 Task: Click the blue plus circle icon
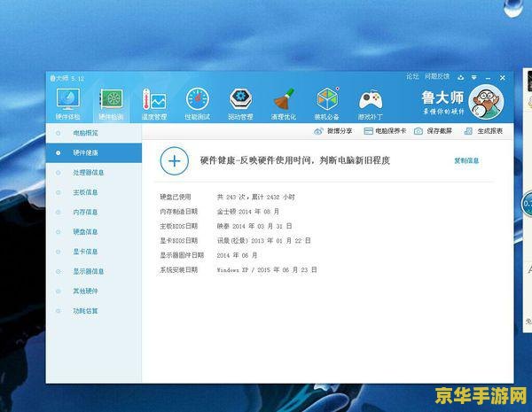click(x=175, y=160)
